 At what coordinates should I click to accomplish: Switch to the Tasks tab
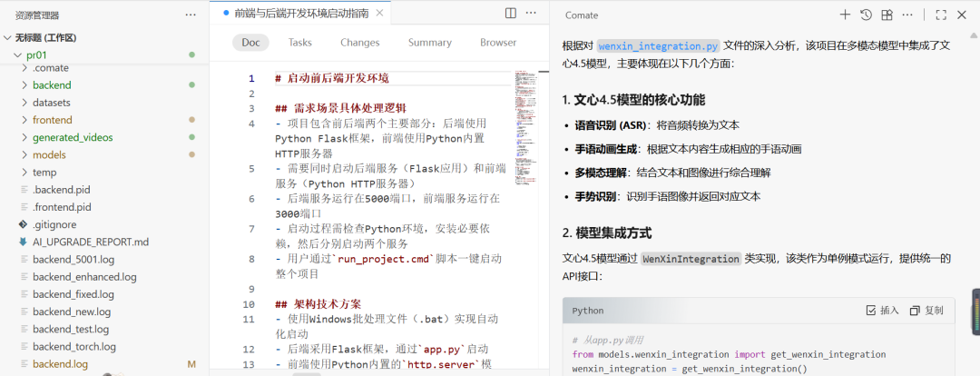click(300, 43)
